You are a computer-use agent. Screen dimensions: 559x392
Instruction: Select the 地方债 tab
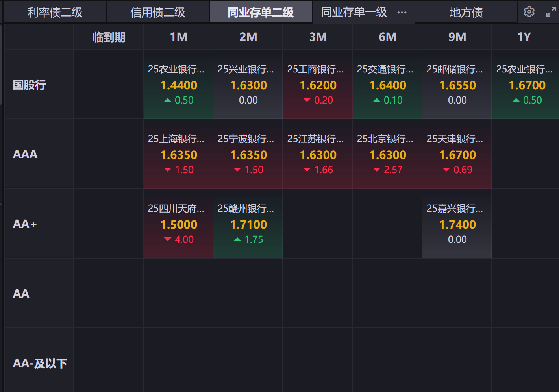coord(466,13)
